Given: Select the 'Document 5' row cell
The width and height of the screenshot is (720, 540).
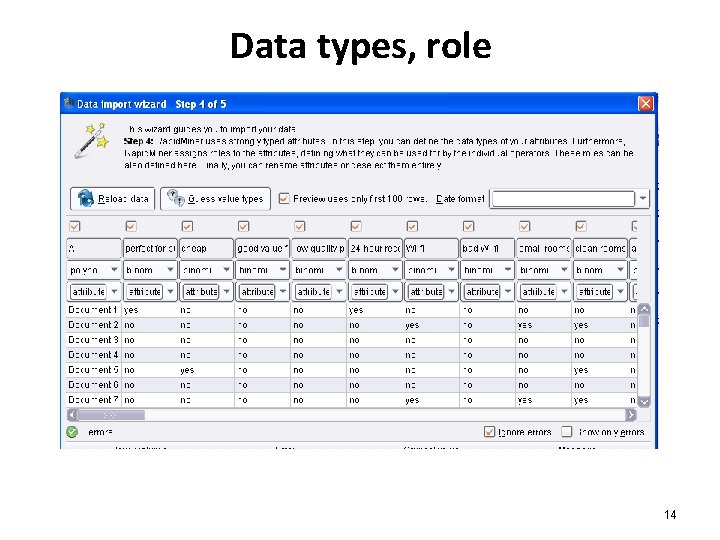Looking at the screenshot, I should (93, 370).
